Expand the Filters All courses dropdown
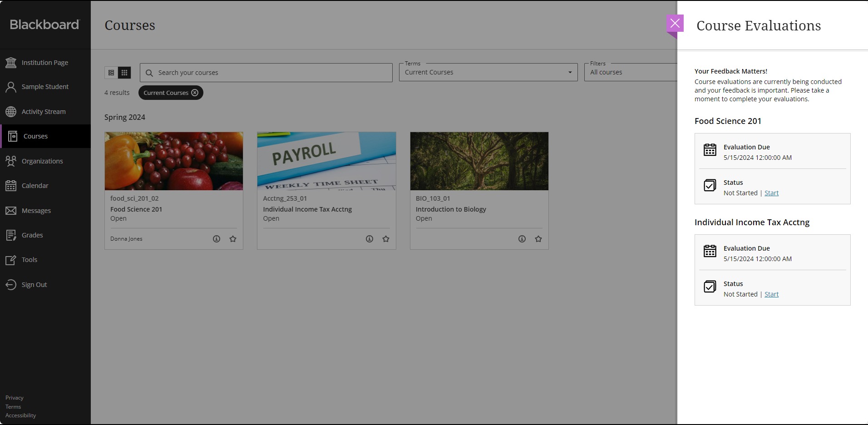868x425 pixels. (x=631, y=72)
